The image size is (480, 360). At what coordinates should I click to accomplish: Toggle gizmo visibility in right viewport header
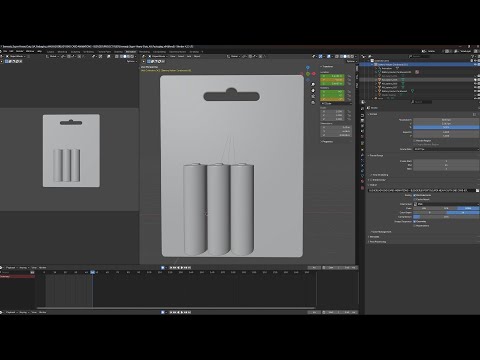320,56
